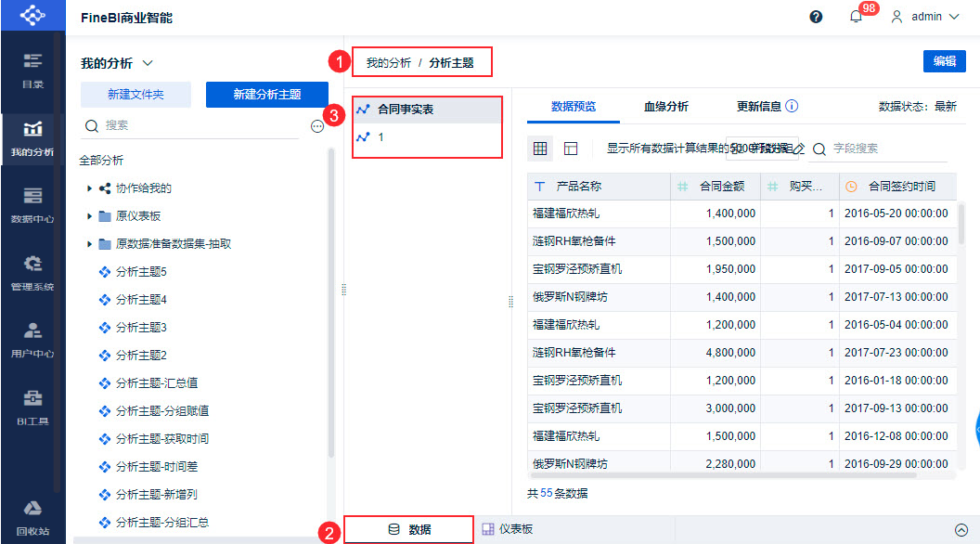Open the notifications bell with 98 badge
The width and height of the screenshot is (980, 544).
click(857, 17)
